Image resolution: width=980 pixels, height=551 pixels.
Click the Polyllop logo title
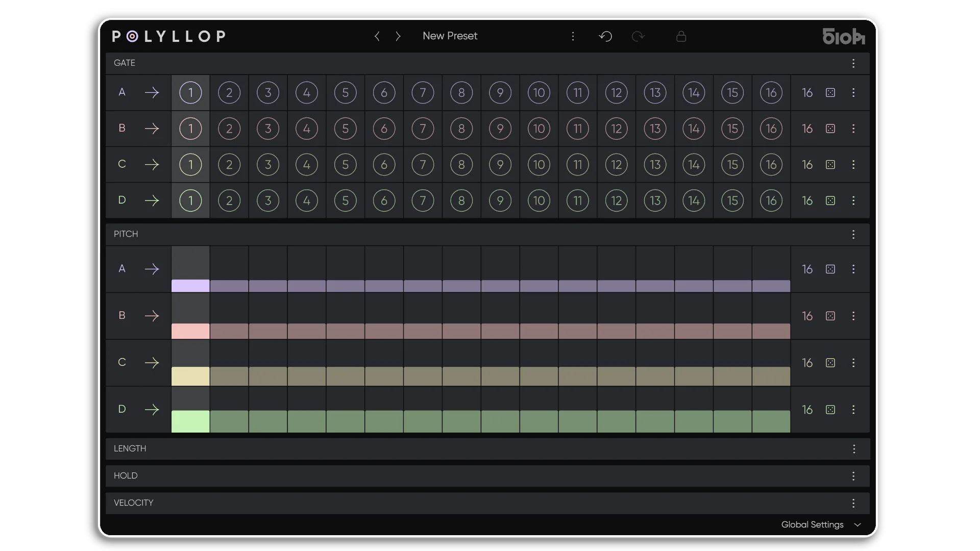[x=169, y=36]
